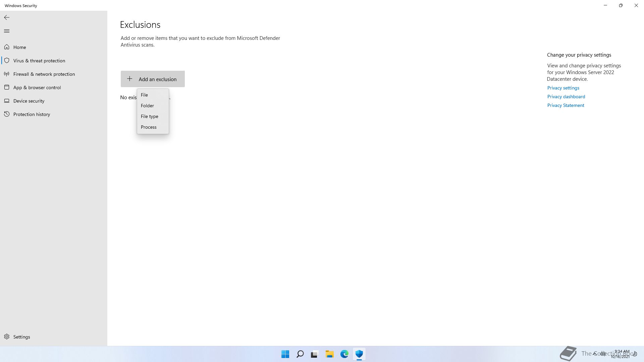644x362 pixels.
Task: Choose File from the exclusion menu
Action: tap(153, 95)
